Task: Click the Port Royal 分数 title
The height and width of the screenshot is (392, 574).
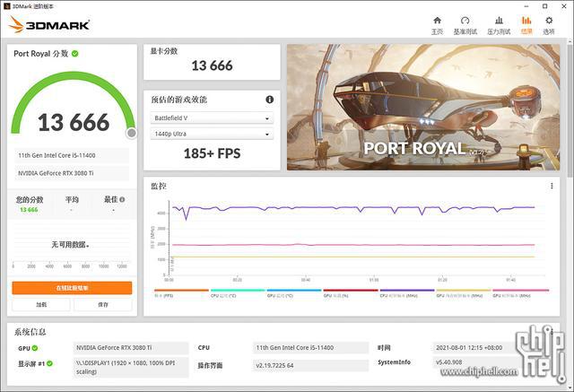Action: click(40, 54)
